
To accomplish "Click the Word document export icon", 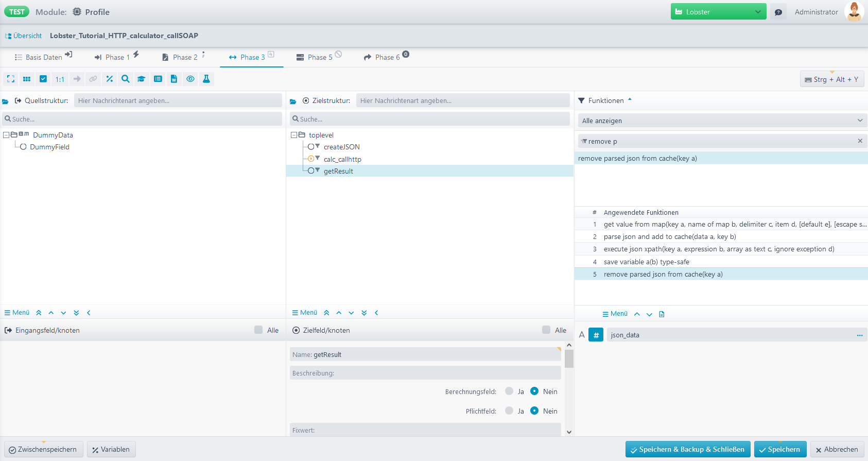I will tap(174, 79).
